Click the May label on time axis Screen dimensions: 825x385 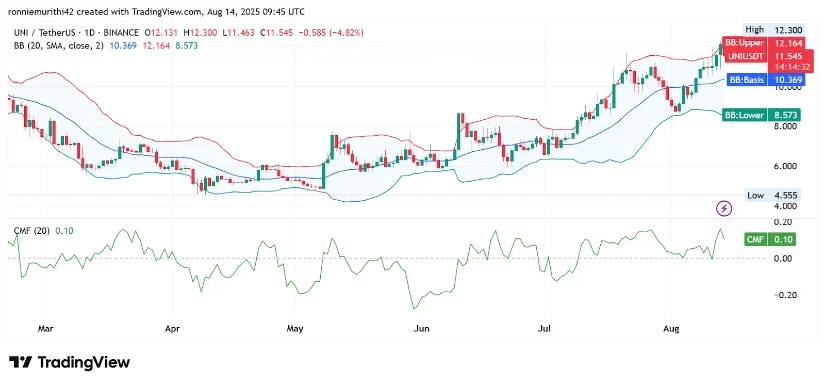pyautogui.click(x=295, y=329)
